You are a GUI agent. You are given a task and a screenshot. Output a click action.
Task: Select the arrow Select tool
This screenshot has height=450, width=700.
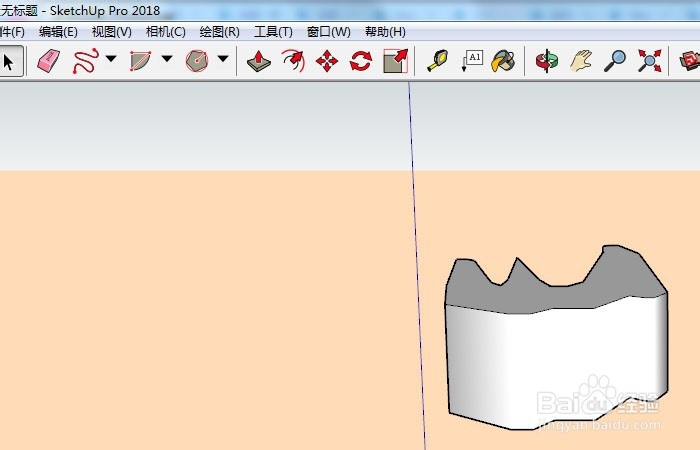pos(8,61)
